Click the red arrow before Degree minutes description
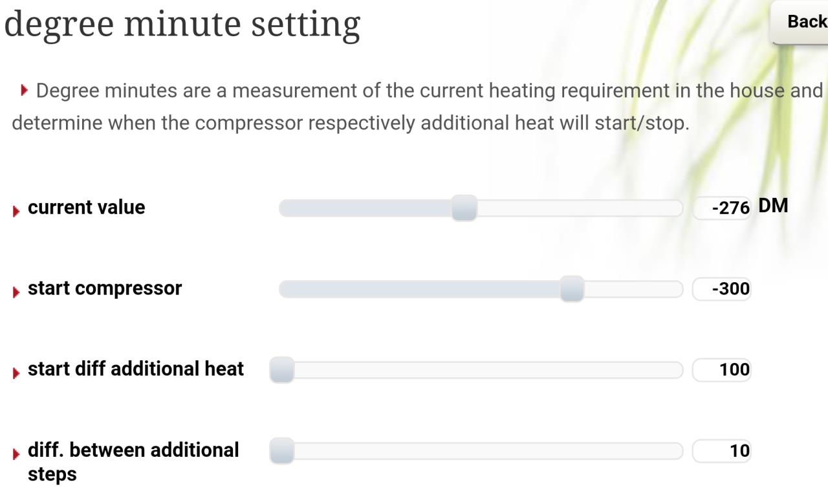828x504 pixels. click(x=25, y=91)
